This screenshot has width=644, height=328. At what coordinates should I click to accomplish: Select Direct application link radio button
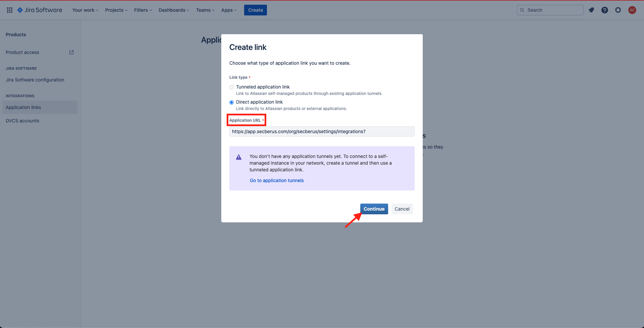tap(231, 102)
